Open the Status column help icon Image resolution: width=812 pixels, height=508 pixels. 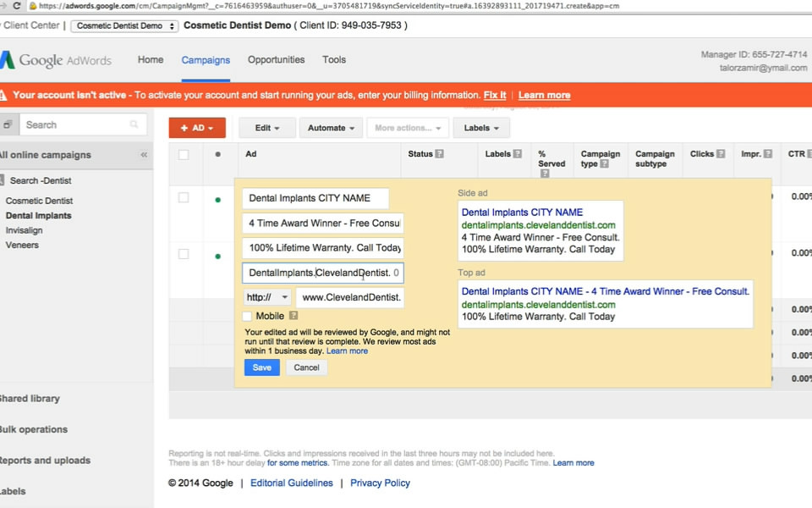439,154
